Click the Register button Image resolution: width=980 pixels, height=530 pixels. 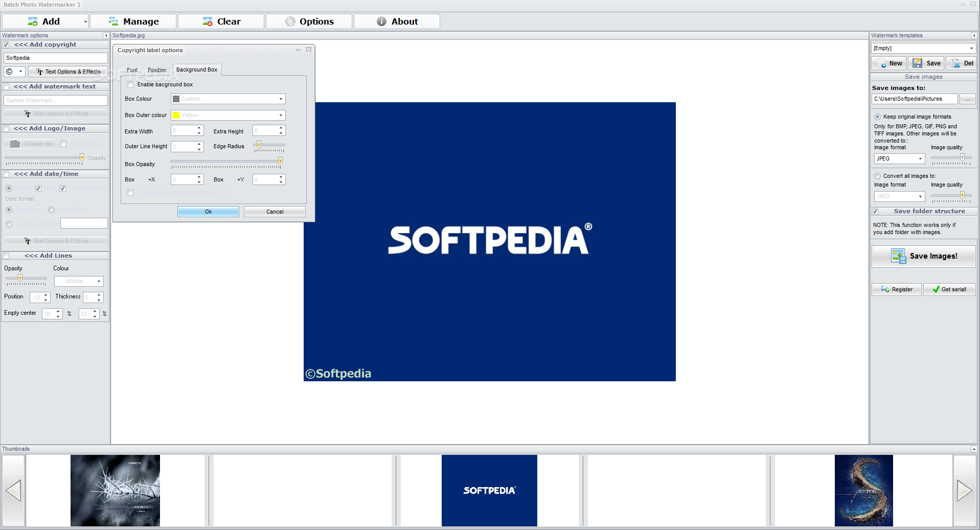[x=897, y=289]
